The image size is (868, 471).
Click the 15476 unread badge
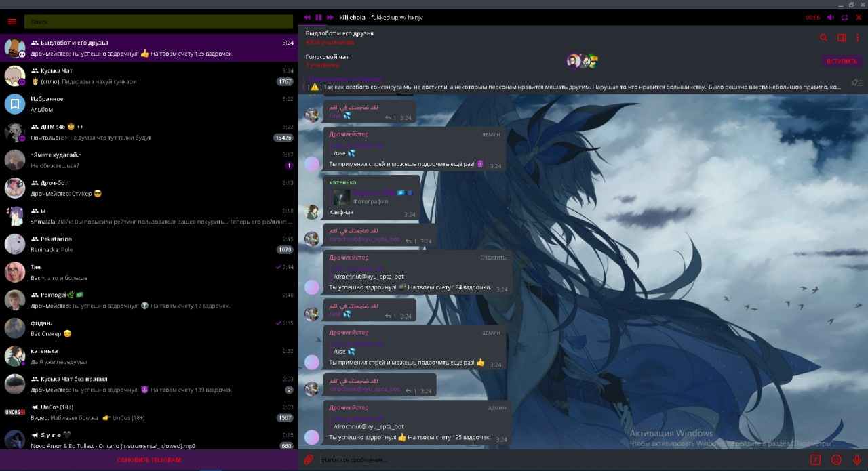coord(283,138)
